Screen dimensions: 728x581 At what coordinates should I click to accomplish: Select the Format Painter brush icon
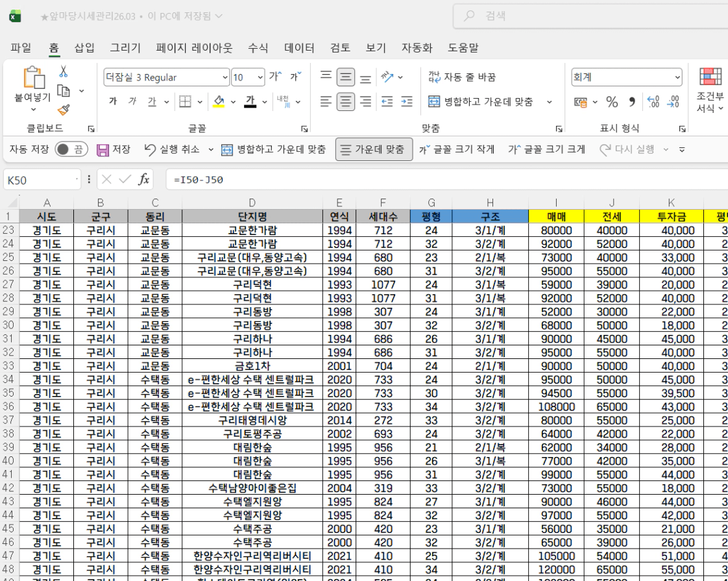pyautogui.click(x=64, y=110)
